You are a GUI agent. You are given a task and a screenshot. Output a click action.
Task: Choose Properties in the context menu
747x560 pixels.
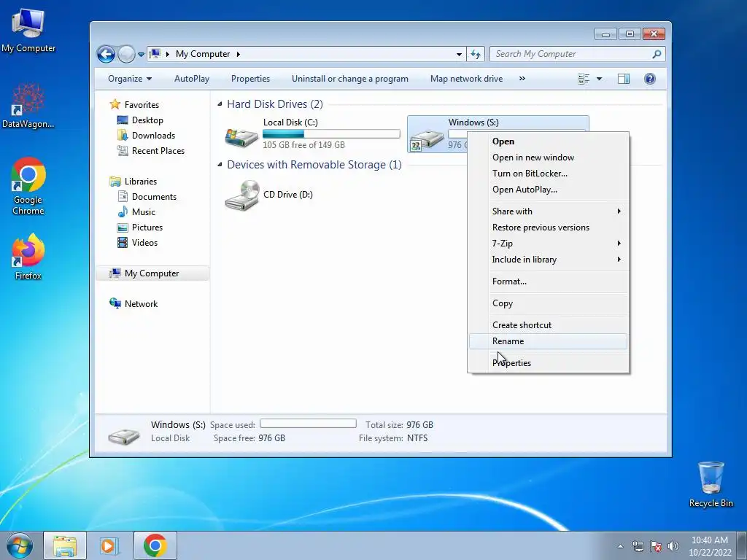(x=548, y=363)
